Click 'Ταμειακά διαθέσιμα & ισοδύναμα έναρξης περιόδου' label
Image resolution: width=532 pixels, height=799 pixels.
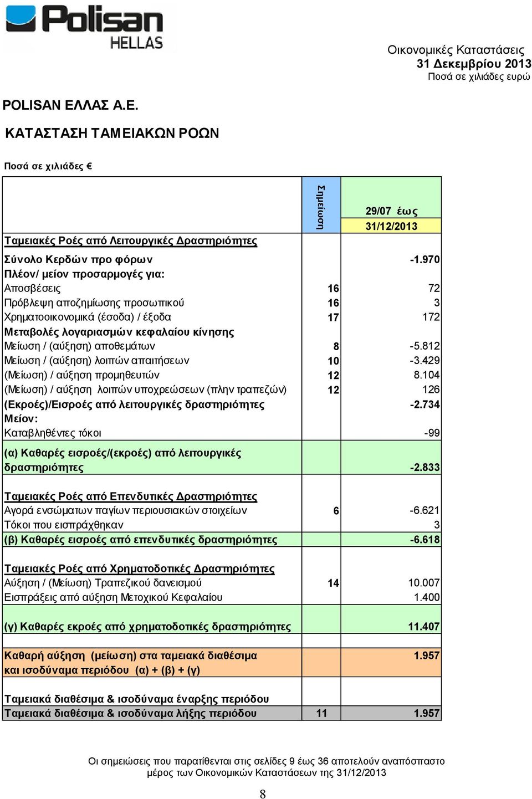(137, 699)
